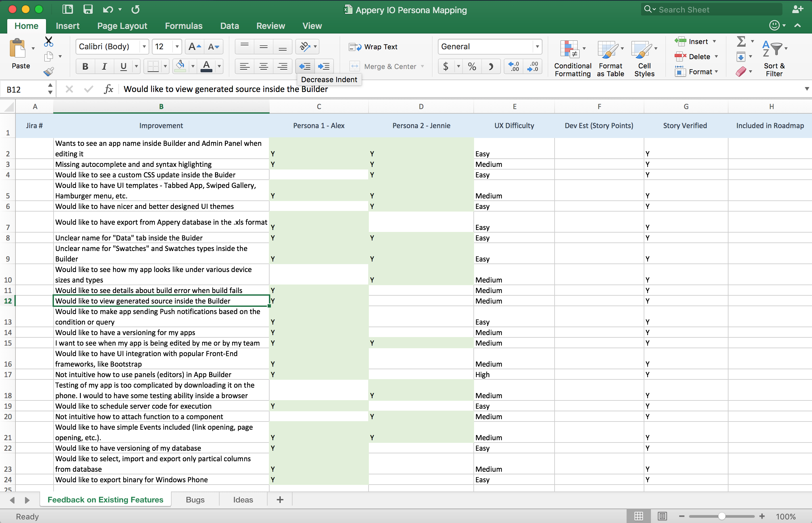Open Sort & Filter
Image resolution: width=812 pixels, height=523 pixels.
coord(774,58)
